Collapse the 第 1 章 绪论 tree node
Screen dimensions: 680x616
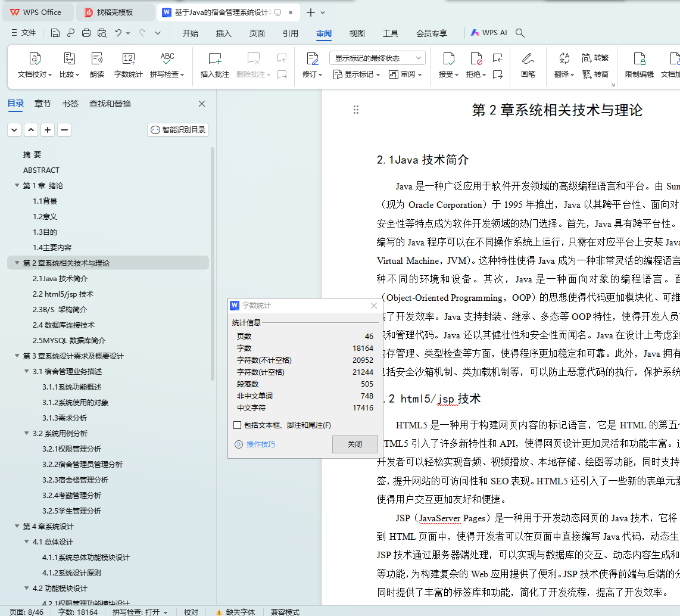(x=17, y=186)
